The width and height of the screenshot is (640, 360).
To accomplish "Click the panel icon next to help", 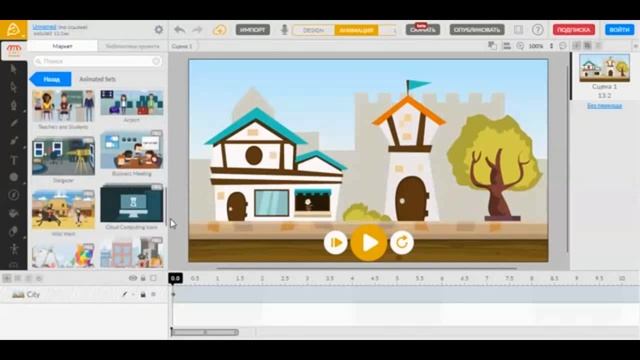I will coord(518,29).
